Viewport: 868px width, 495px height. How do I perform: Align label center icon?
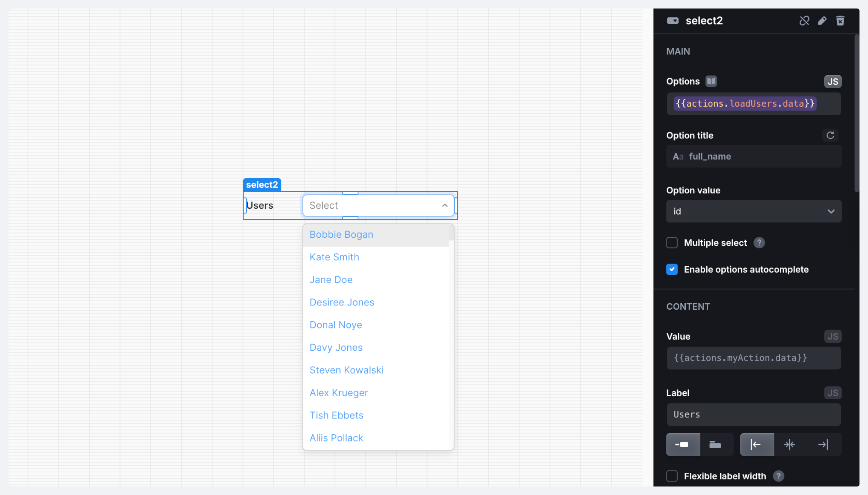click(x=790, y=444)
